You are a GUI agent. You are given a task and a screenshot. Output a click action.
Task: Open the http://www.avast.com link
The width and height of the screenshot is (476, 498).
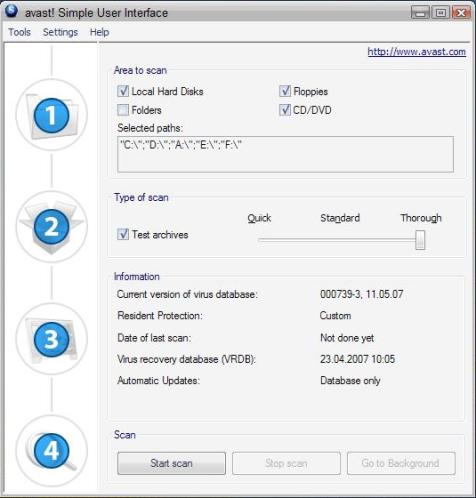click(x=417, y=52)
